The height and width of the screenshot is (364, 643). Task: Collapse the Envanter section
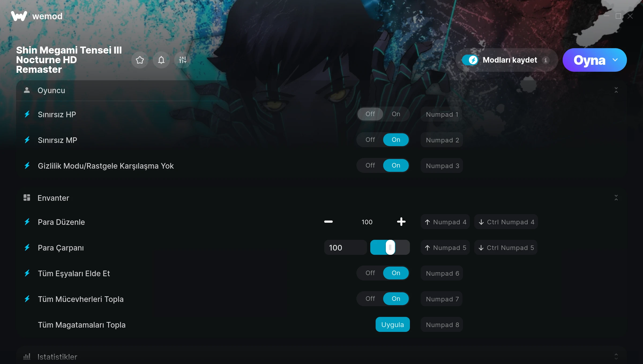616,198
